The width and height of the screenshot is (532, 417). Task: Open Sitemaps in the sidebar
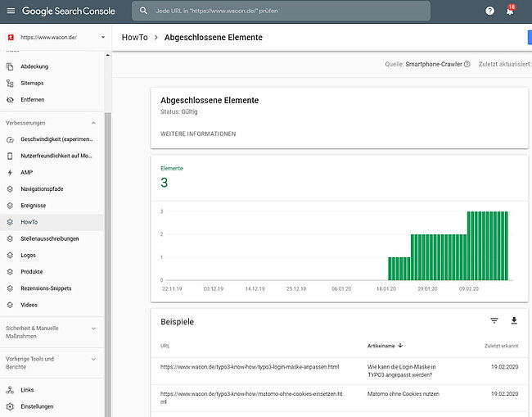coord(33,83)
